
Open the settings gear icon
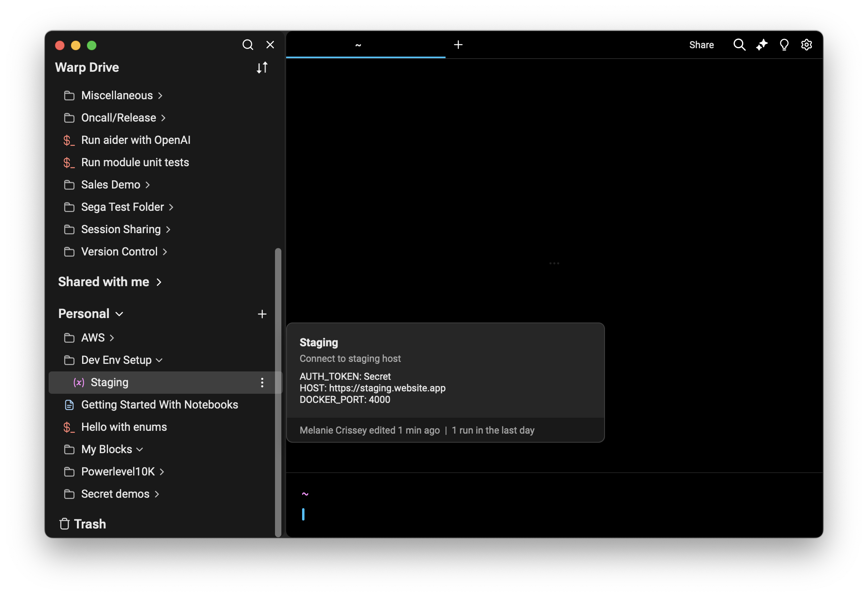(x=806, y=45)
